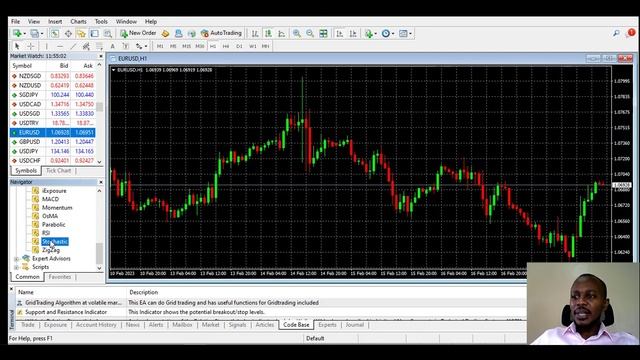
Task: Zoom out the chart with magnifier minus
Action: pyautogui.click(x=310, y=33)
